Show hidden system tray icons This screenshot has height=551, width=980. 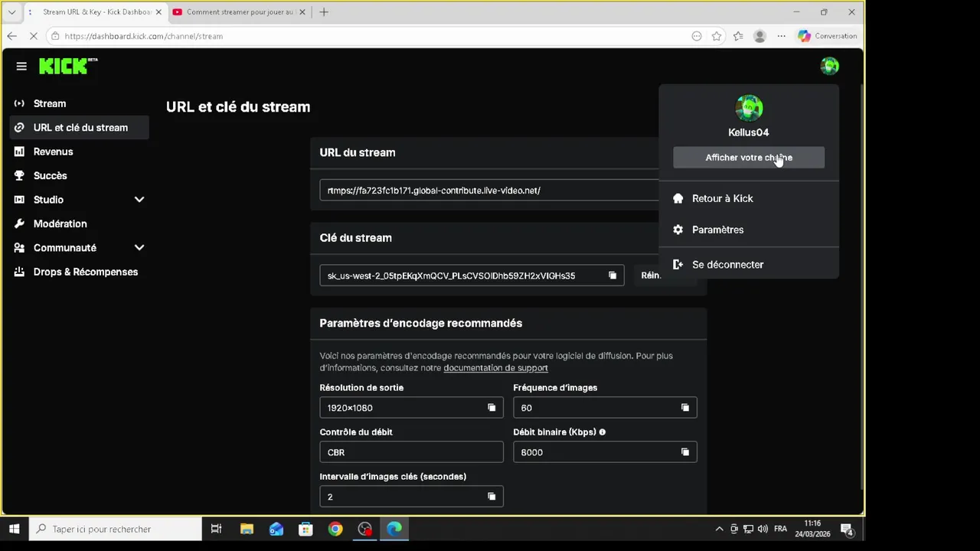coord(719,529)
